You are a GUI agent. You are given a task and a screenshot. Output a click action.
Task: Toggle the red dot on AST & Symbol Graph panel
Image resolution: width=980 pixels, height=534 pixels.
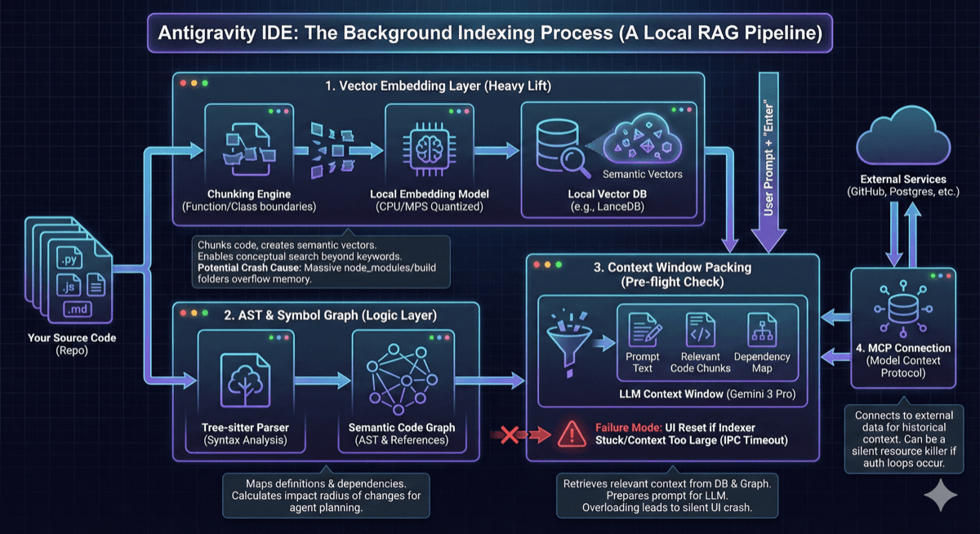[x=183, y=314]
